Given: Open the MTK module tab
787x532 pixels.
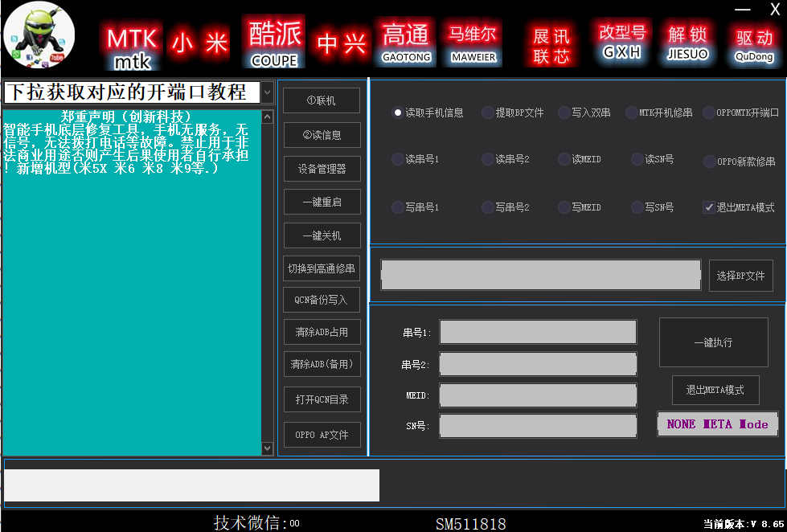Looking at the screenshot, I should [x=133, y=46].
